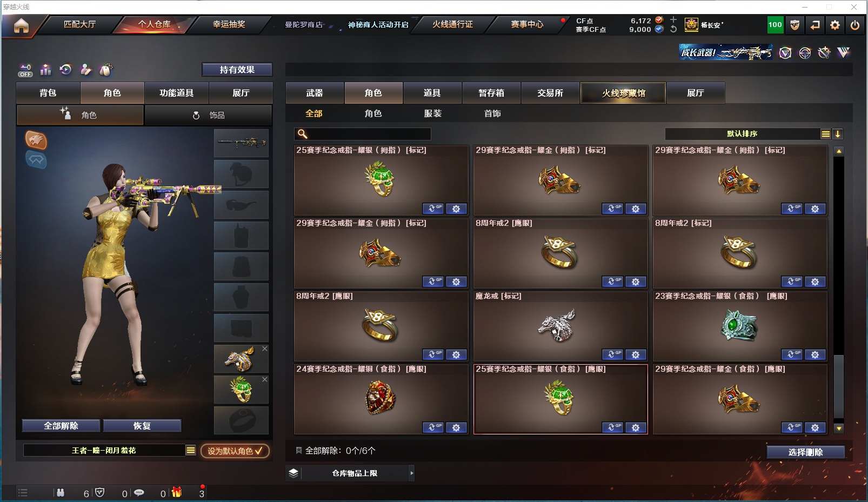The image size is (868, 502).
Task: Click the CF points recharge coin icon
Action: (x=659, y=21)
